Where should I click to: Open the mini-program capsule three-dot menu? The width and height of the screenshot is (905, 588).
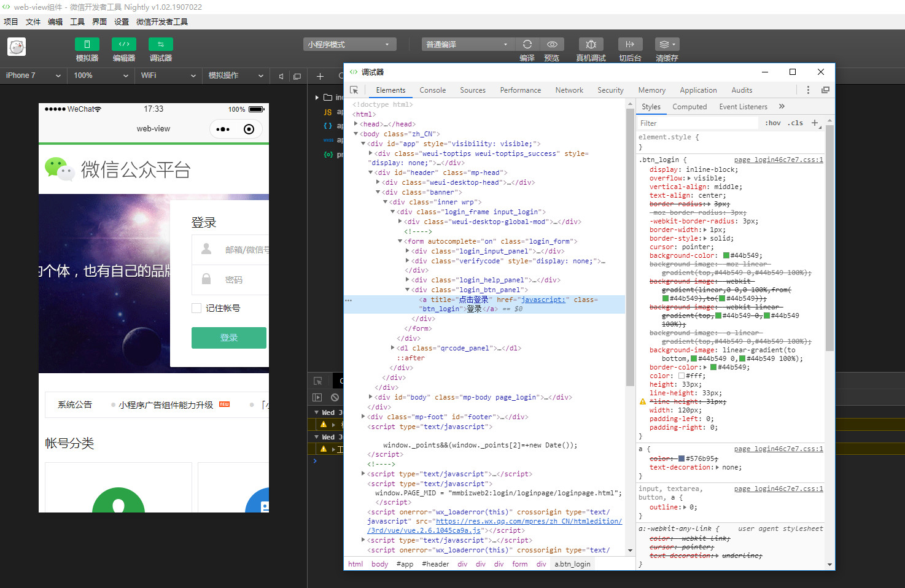(223, 129)
